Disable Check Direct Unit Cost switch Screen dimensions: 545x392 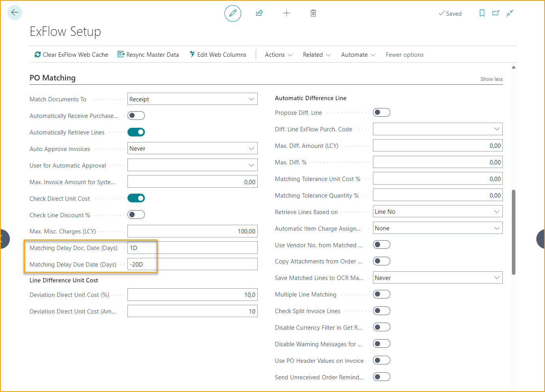point(136,198)
